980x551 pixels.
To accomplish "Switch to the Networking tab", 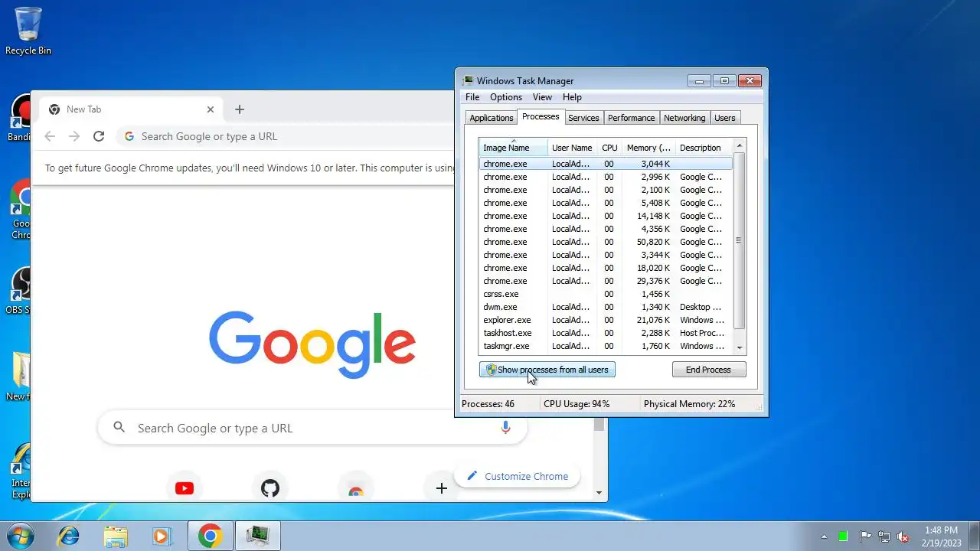I will 684,118.
